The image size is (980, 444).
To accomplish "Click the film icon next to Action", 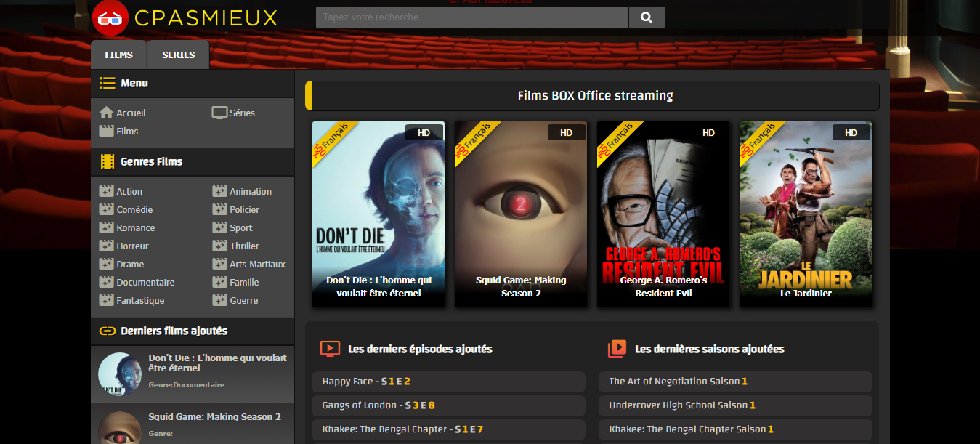I will [x=106, y=191].
